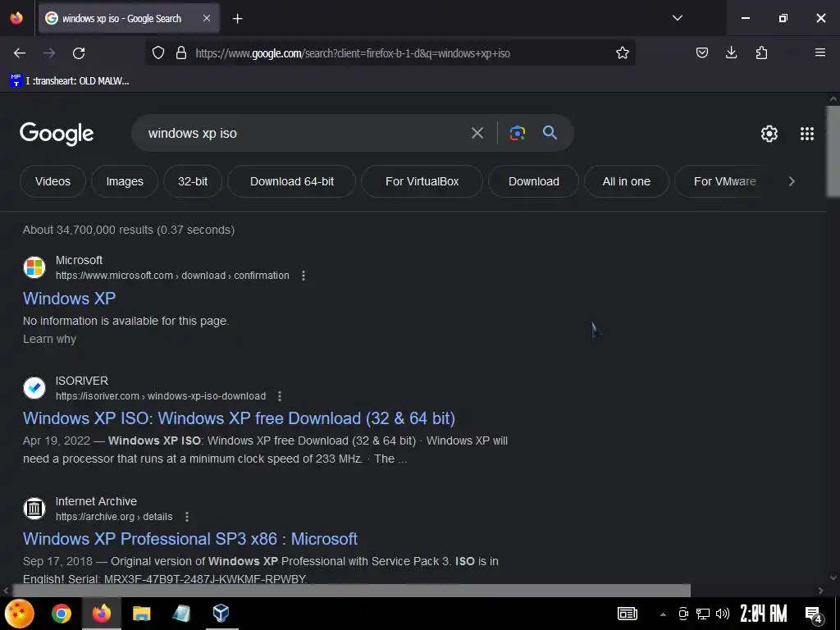This screenshot has height=630, width=840.
Task: Open the Firefox downloads panel
Action: (731, 52)
